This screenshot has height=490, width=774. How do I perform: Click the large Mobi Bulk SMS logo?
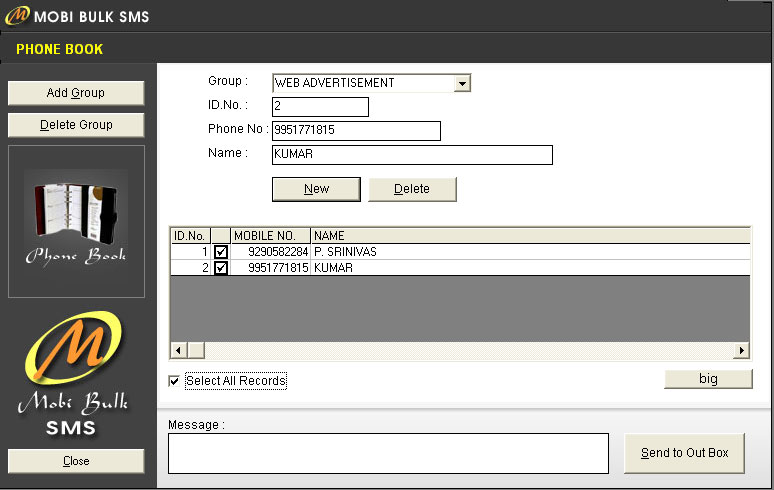click(73, 374)
